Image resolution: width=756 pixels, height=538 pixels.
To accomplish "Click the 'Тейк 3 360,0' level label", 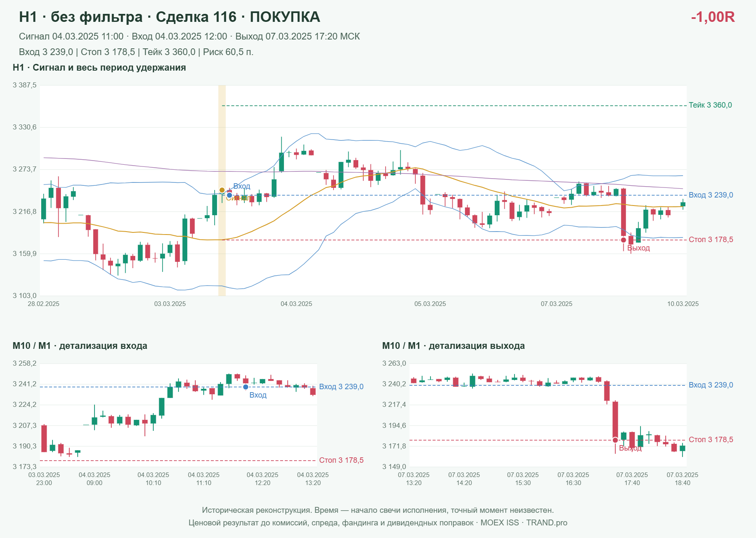I will [710, 105].
